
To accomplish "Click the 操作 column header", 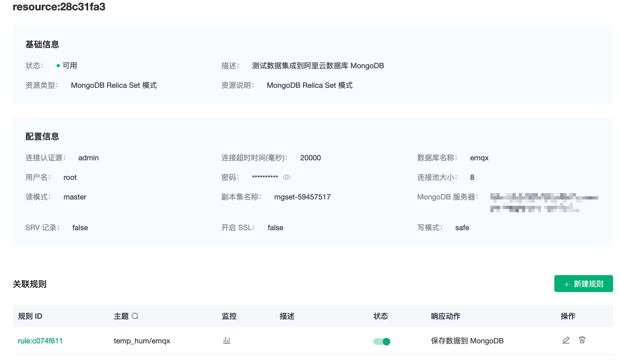I will 568,316.
